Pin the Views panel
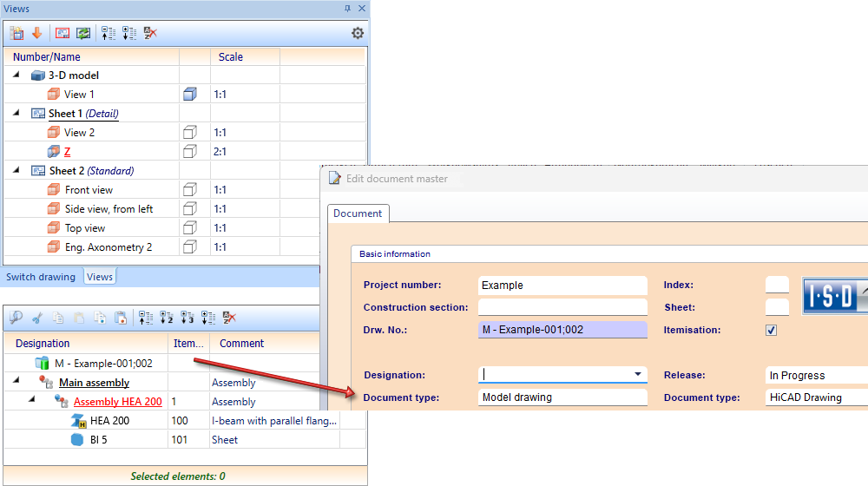Viewport: 868px width, 486px height. 347,9
